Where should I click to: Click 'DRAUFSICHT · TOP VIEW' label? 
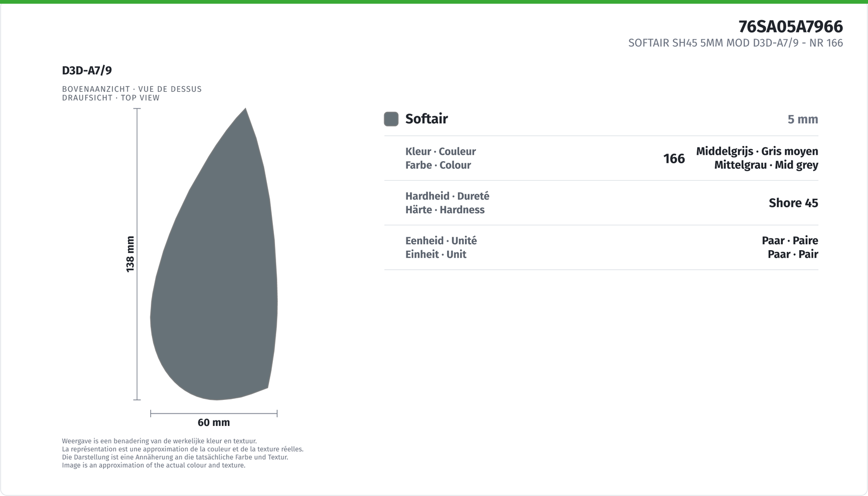(x=111, y=98)
